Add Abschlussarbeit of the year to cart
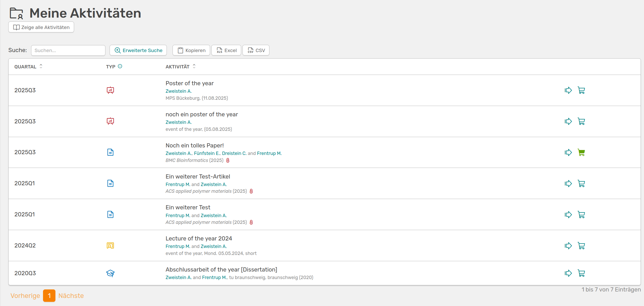This screenshot has height=306, width=644. (581, 273)
